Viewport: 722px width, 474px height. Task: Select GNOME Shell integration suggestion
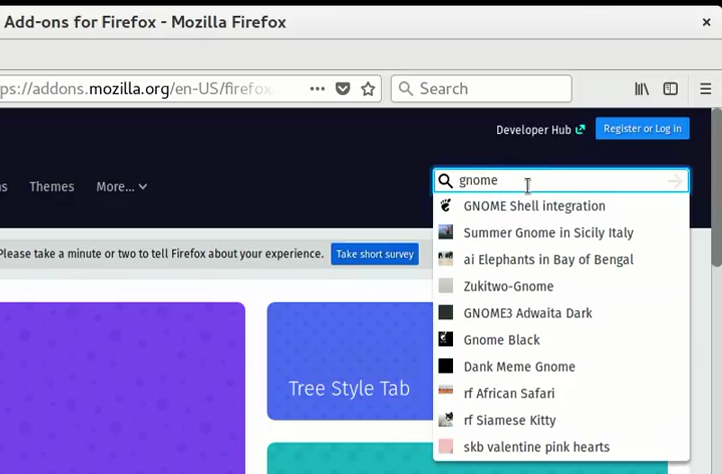pyautogui.click(x=534, y=206)
